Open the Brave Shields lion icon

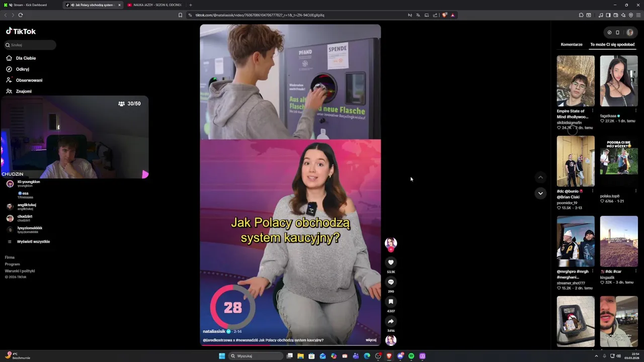point(444,15)
